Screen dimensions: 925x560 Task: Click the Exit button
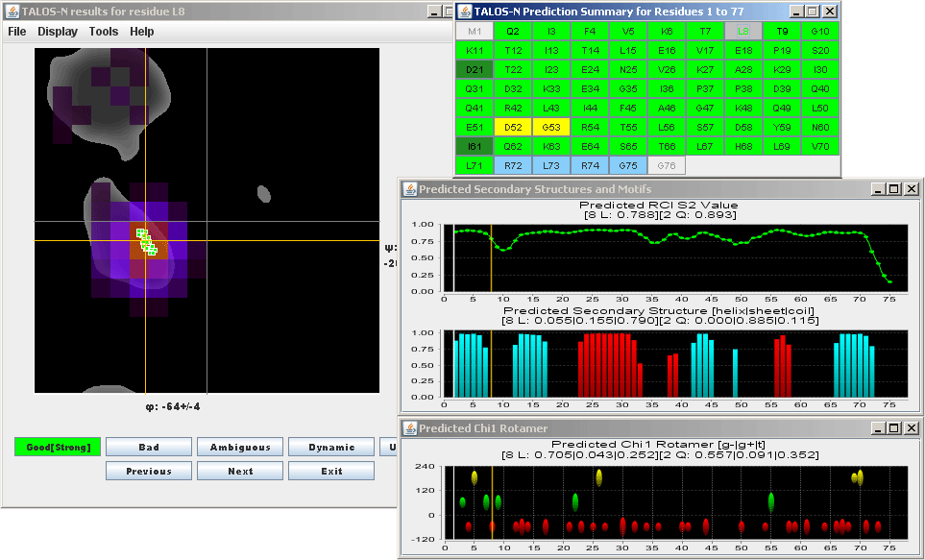[331, 471]
